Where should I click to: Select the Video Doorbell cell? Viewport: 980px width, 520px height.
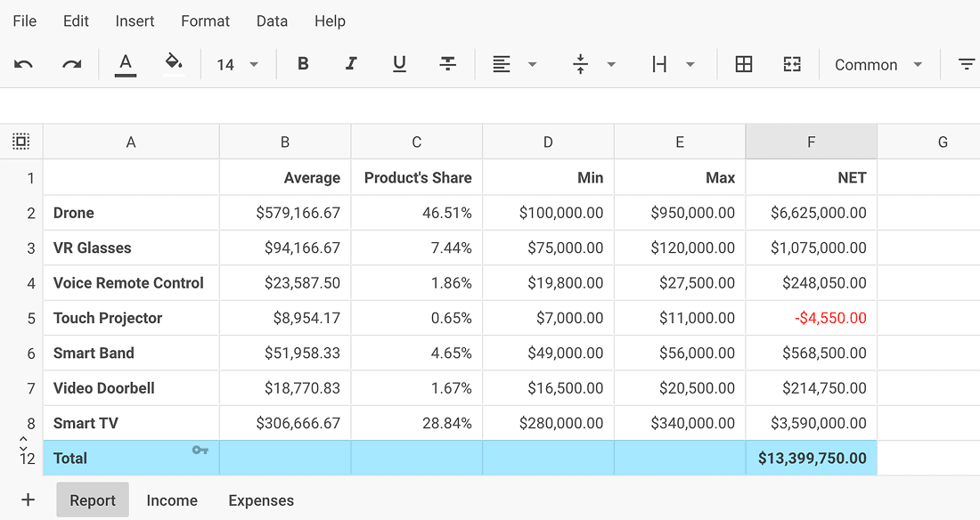pyautogui.click(x=131, y=388)
